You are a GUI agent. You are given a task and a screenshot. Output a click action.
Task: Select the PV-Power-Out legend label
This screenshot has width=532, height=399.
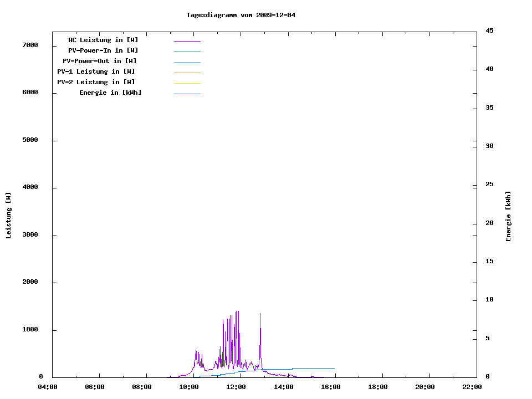click(100, 61)
